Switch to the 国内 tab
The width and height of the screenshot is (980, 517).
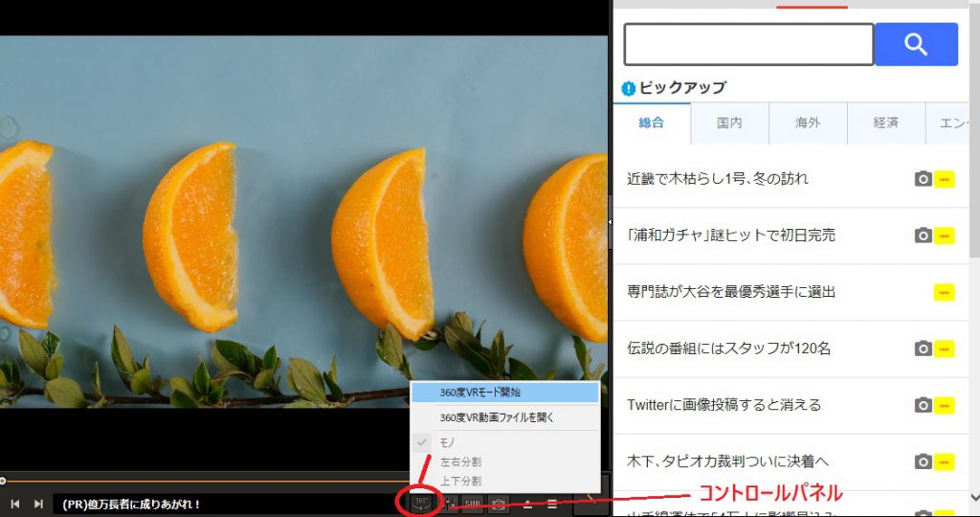pos(729,124)
